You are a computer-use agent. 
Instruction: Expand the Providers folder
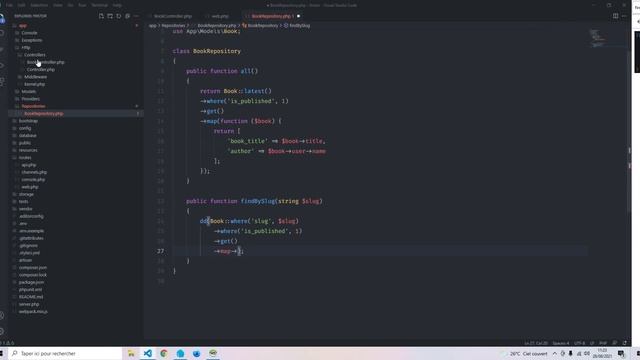pos(31,99)
